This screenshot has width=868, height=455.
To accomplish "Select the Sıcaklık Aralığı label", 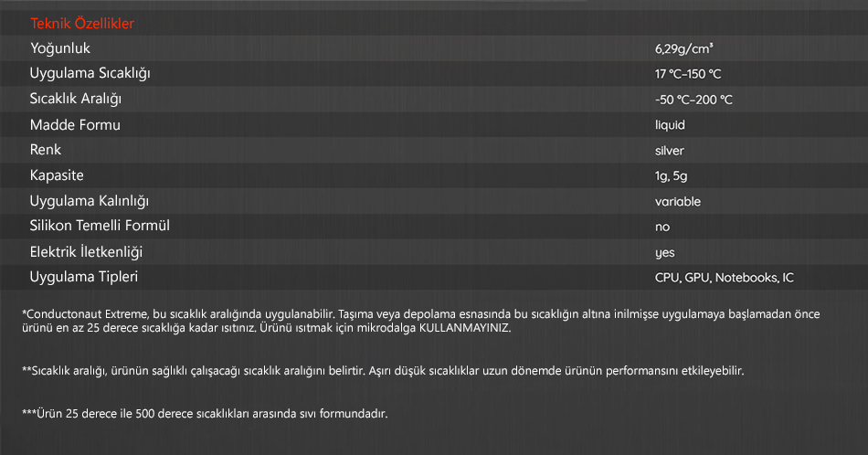I will pos(75,99).
